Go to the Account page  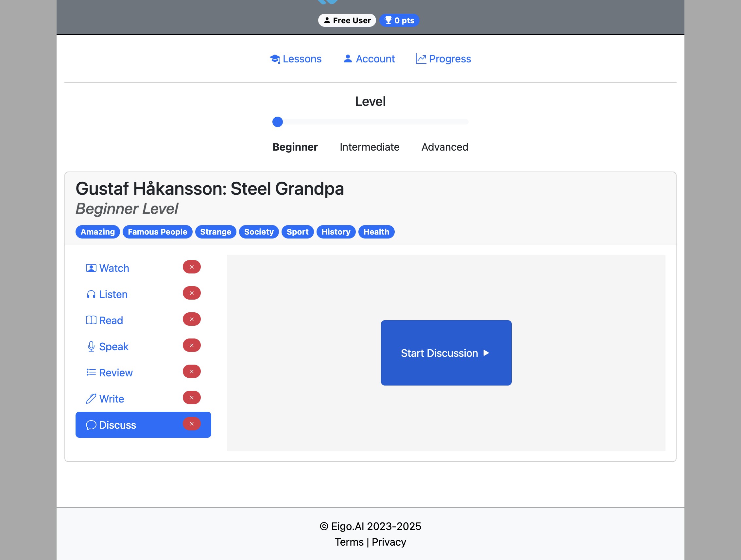click(x=369, y=59)
